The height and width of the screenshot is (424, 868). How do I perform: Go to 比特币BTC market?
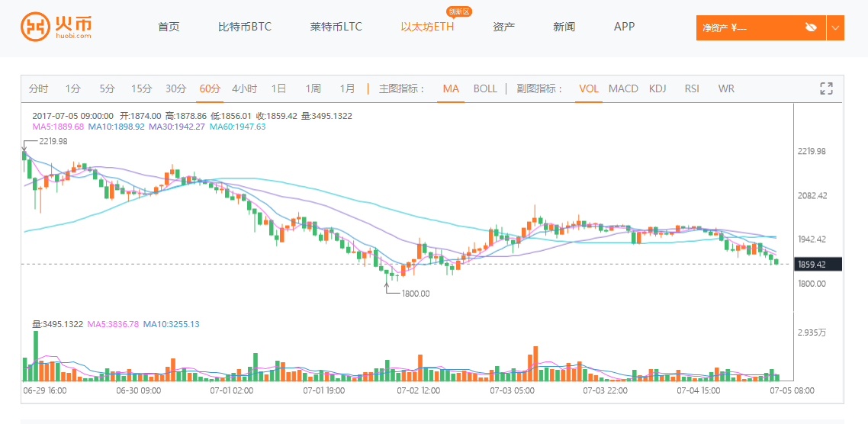pyautogui.click(x=244, y=27)
